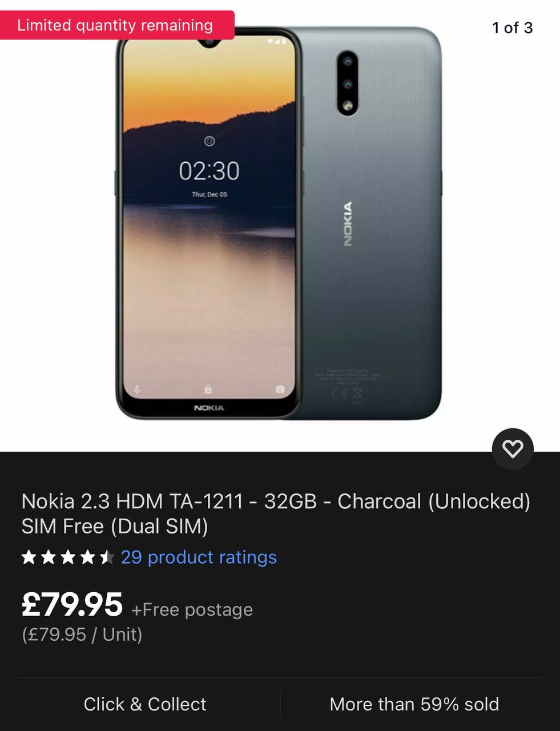Viewport: 560px width, 731px height.
Task: Open the 29 product ratings link
Action: tap(199, 557)
